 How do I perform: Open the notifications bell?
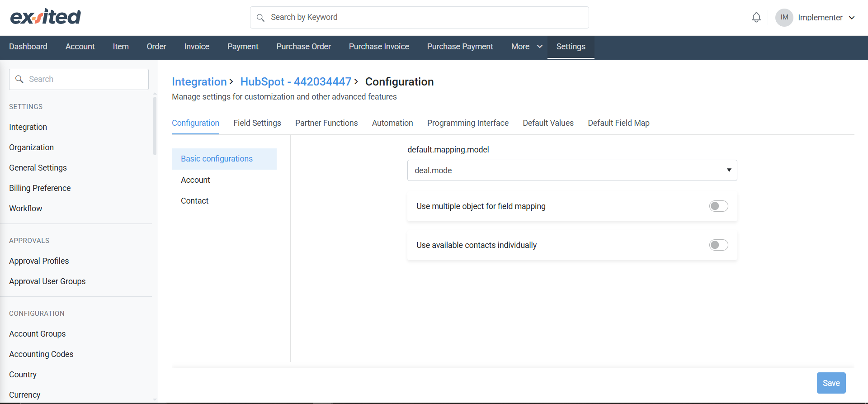coord(756,18)
